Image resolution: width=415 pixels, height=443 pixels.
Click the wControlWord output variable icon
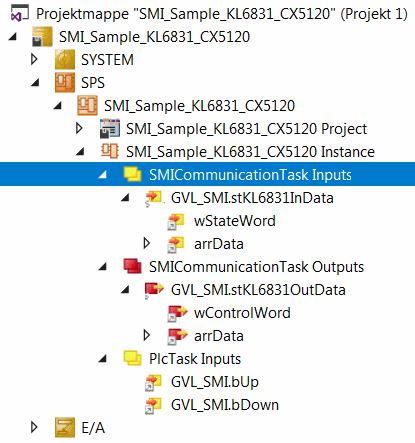177,313
